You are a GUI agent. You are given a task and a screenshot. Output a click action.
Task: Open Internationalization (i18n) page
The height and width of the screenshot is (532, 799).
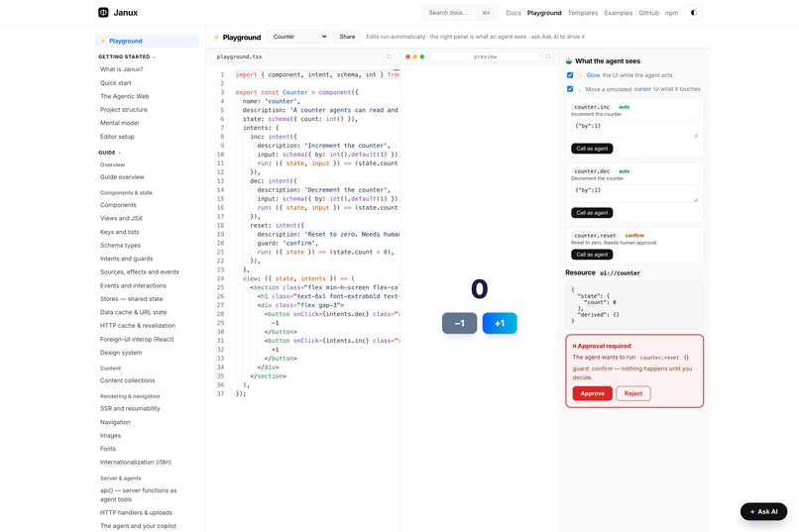pyautogui.click(x=136, y=462)
